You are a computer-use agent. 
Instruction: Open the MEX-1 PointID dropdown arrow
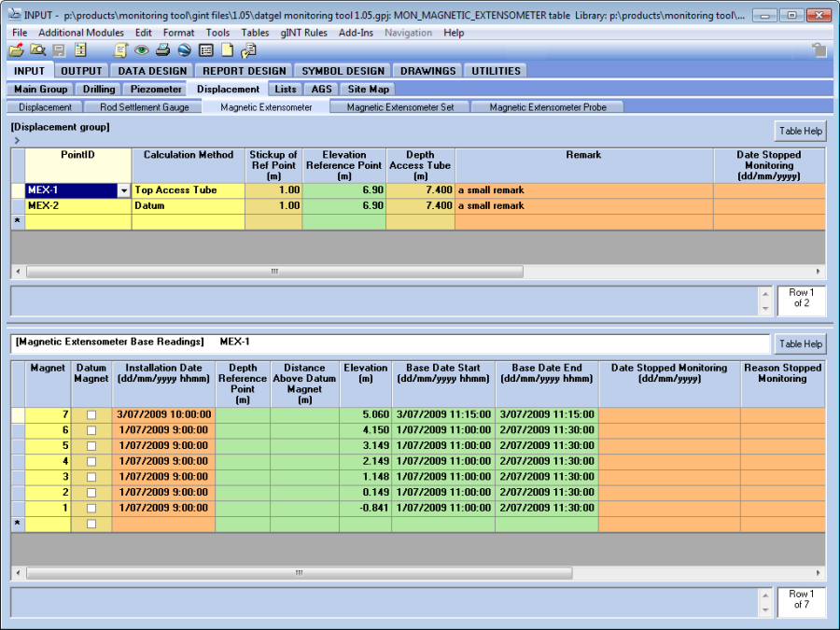click(x=124, y=190)
